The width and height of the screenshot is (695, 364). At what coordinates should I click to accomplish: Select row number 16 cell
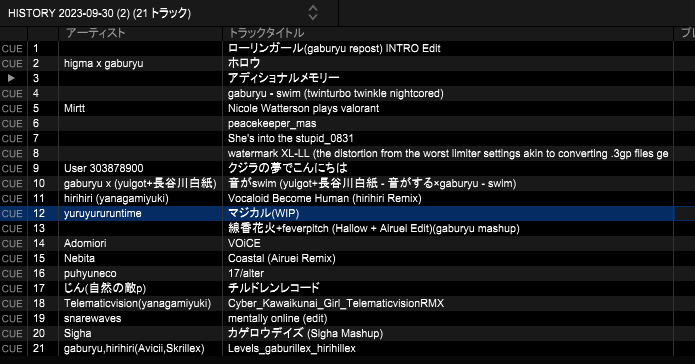(x=43, y=274)
